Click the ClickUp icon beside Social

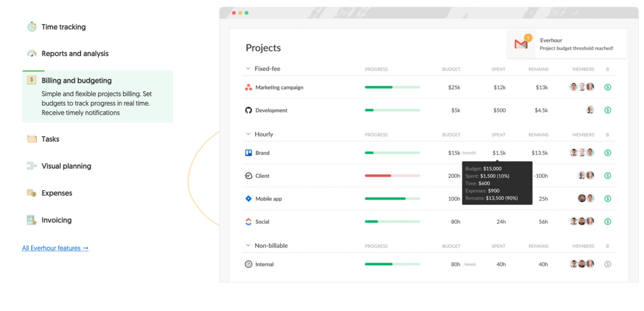[x=248, y=221]
